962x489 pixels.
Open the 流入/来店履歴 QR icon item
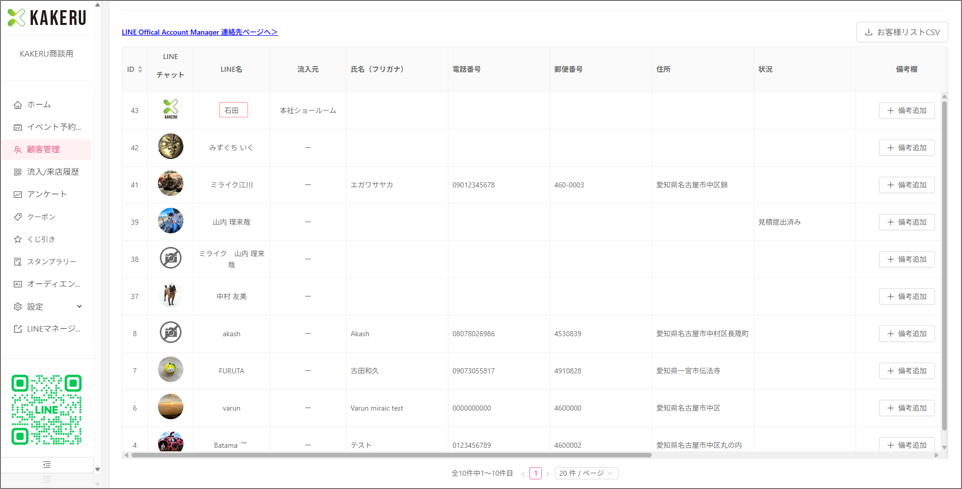18,172
